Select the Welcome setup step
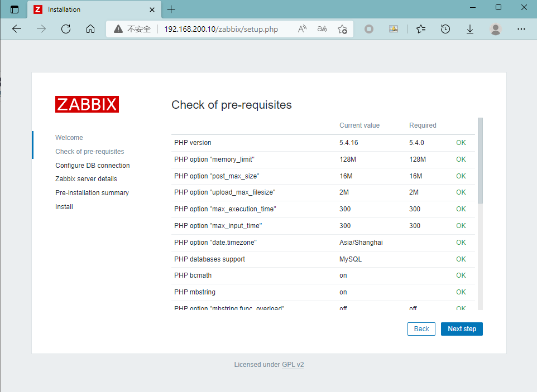The height and width of the screenshot is (392, 537). tap(69, 138)
